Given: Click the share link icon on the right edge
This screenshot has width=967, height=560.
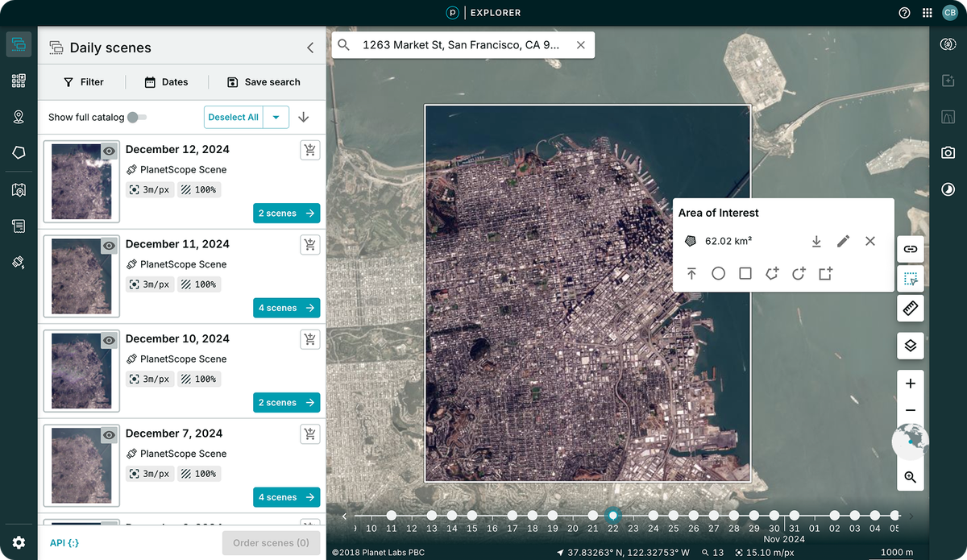Looking at the screenshot, I should 910,248.
